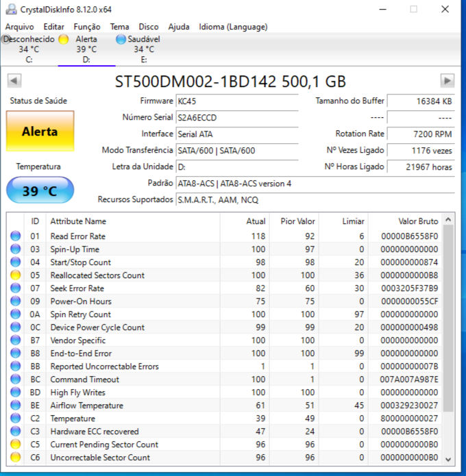Screen dimensions: 466x476
Task: Click status icon for Power-On Hours
Action: tap(16, 301)
